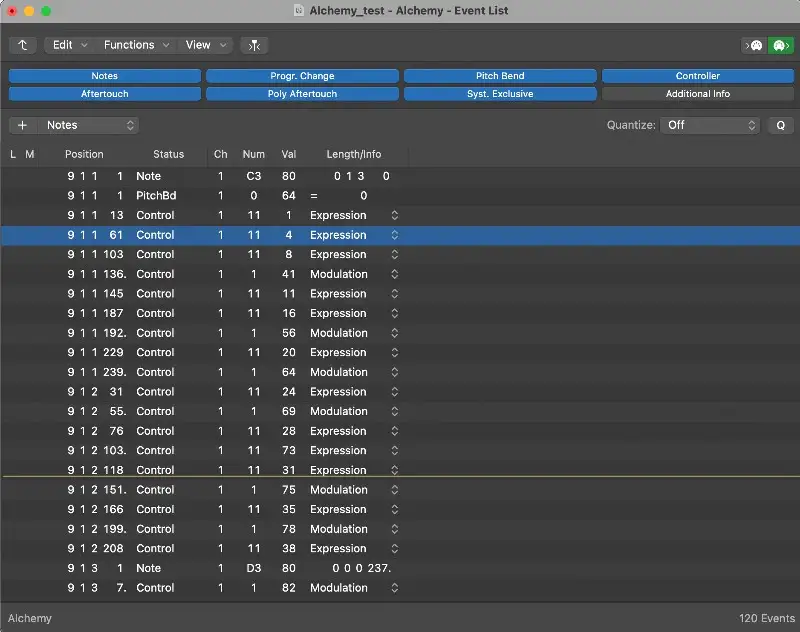The width and height of the screenshot is (800, 632).
Task: Toggle the Pitch Bend filter button
Action: [500, 76]
